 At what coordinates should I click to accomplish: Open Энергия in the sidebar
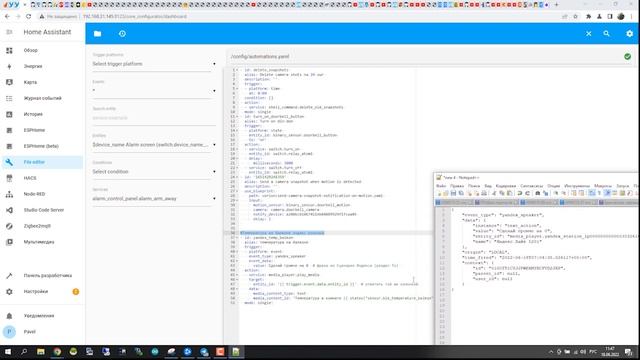click(42, 66)
